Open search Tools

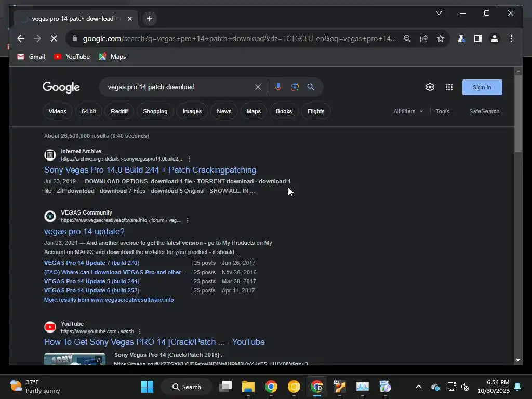point(443,111)
